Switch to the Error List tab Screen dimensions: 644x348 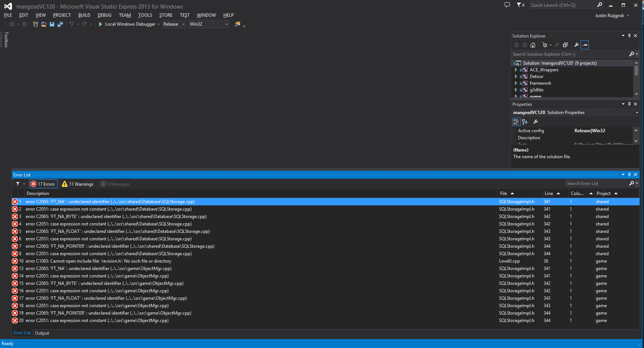coord(22,333)
